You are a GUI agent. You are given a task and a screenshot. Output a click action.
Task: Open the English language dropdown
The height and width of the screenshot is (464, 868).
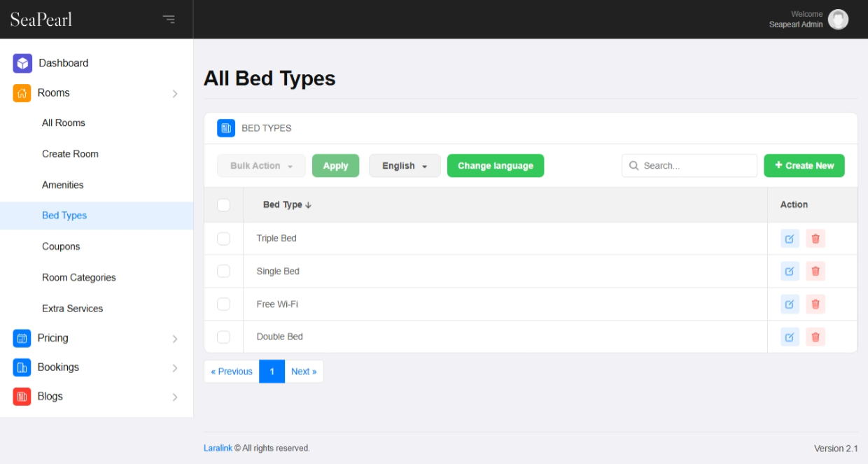(405, 166)
